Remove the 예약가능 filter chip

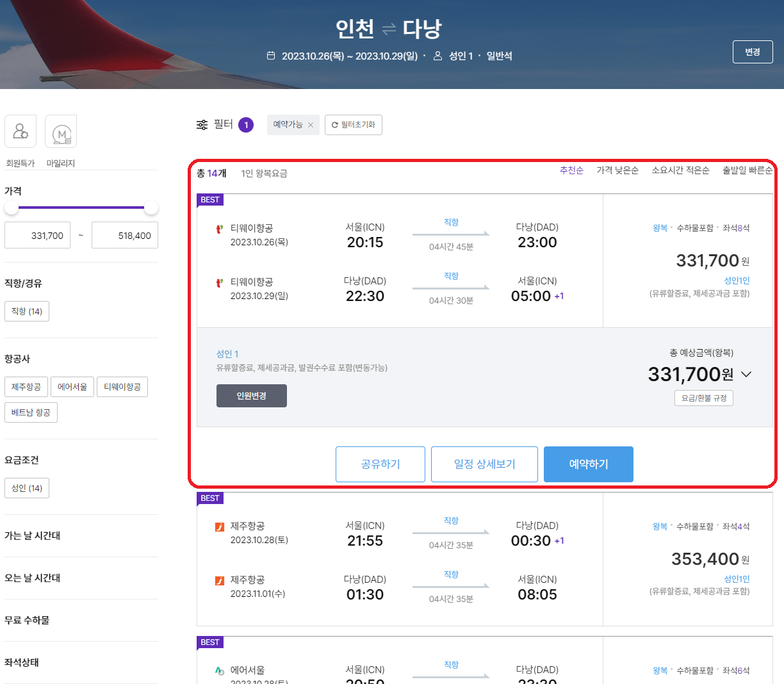pos(311,125)
